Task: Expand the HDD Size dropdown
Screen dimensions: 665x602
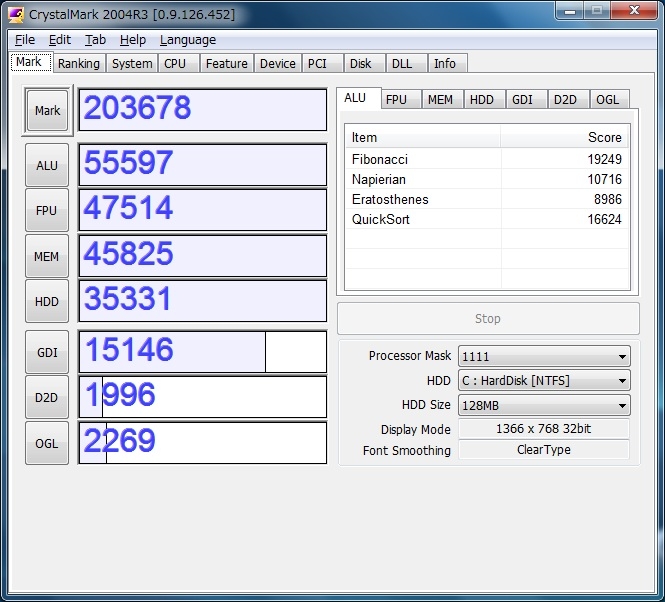Action: pyautogui.click(x=544, y=405)
